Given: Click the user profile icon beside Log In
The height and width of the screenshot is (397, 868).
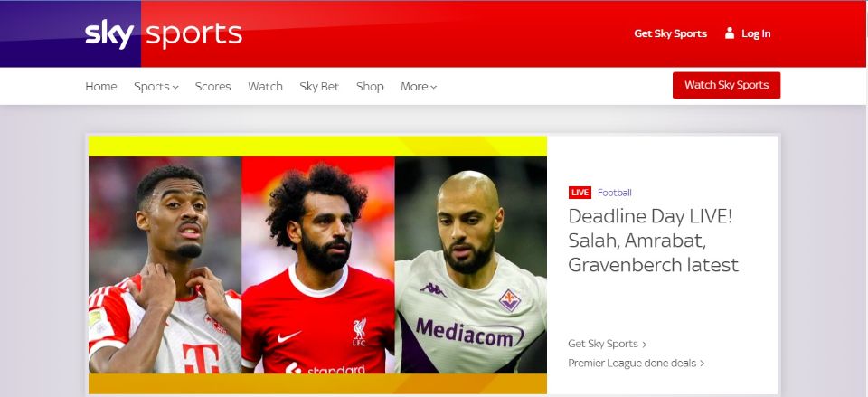Looking at the screenshot, I should 730,33.
